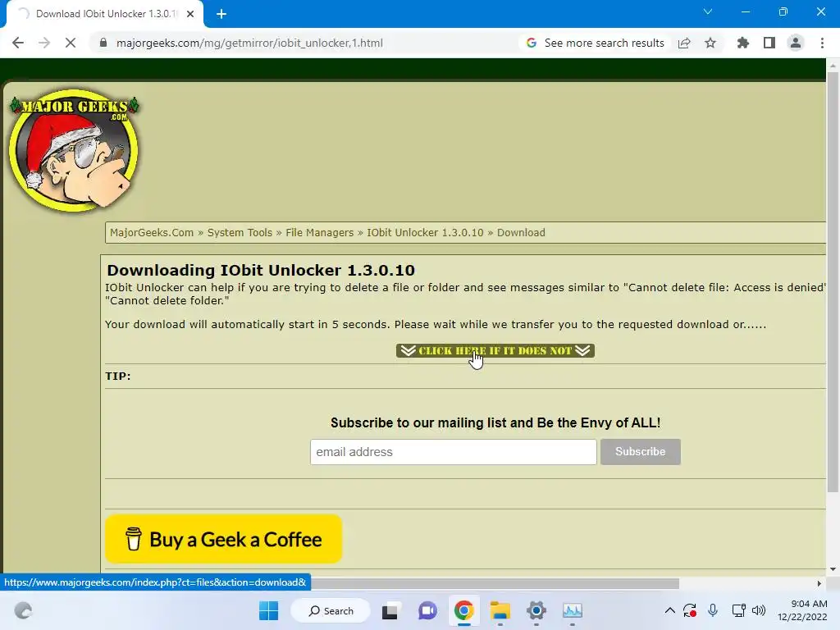Click the scroll right arrow
The width and height of the screenshot is (840, 630).
click(819, 583)
